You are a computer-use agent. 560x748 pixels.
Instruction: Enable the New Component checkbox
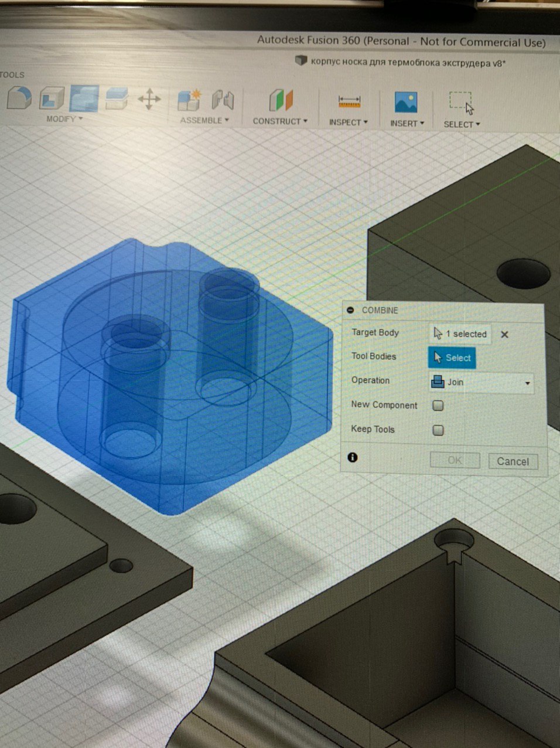coord(438,406)
